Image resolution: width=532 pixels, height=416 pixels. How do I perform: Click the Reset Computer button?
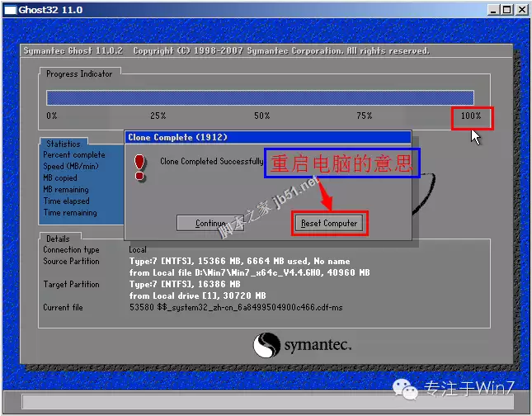[329, 223]
